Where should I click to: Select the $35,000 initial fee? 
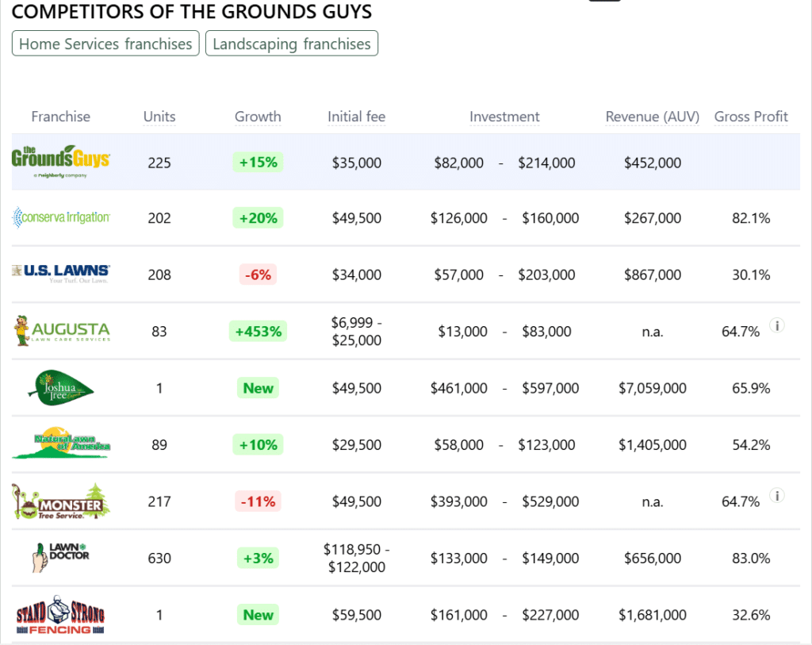tap(356, 163)
